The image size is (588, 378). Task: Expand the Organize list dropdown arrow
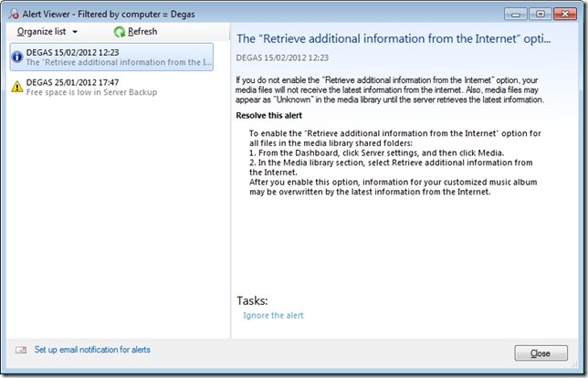coord(75,33)
